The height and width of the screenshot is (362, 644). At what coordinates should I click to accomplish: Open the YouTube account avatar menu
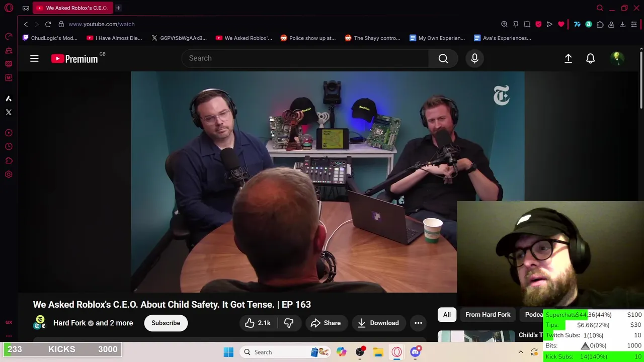617,59
